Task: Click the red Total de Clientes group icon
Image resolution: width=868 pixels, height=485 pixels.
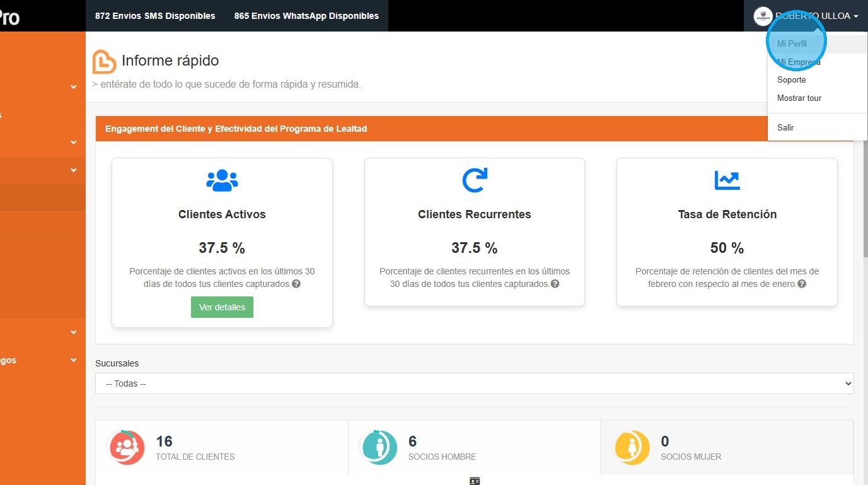Action: [x=127, y=447]
